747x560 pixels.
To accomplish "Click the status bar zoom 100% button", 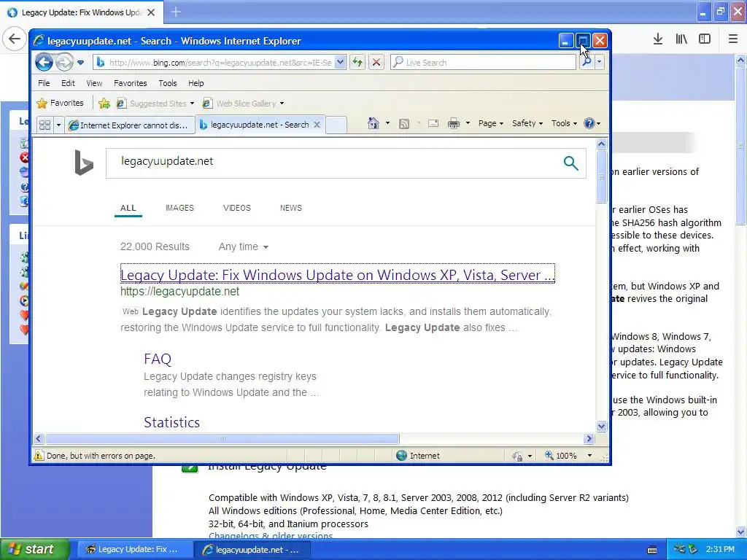I will (561, 456).
